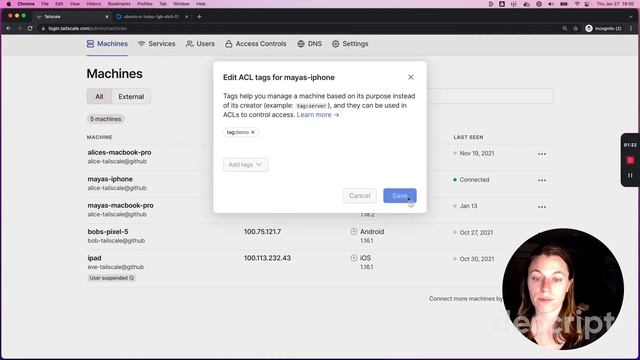Click the battery status icon
The image size is (640, 360).
pyautogui.click(x=564, y=4)
